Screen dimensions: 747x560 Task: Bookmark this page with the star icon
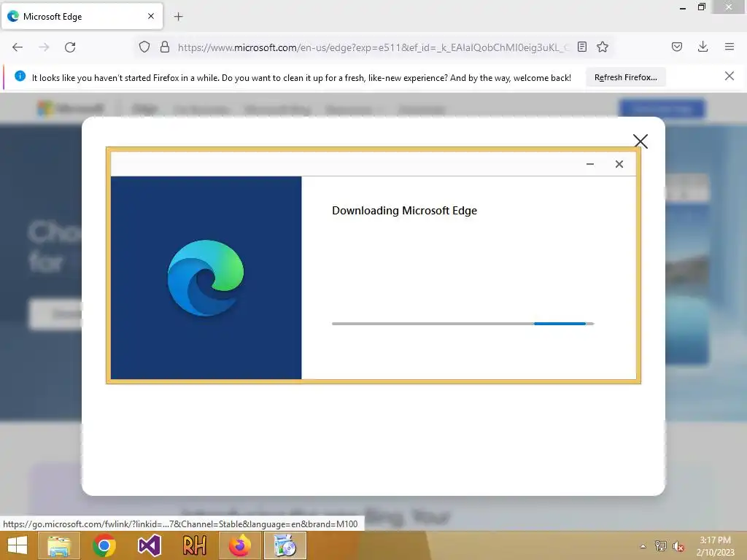click(602, 47)
